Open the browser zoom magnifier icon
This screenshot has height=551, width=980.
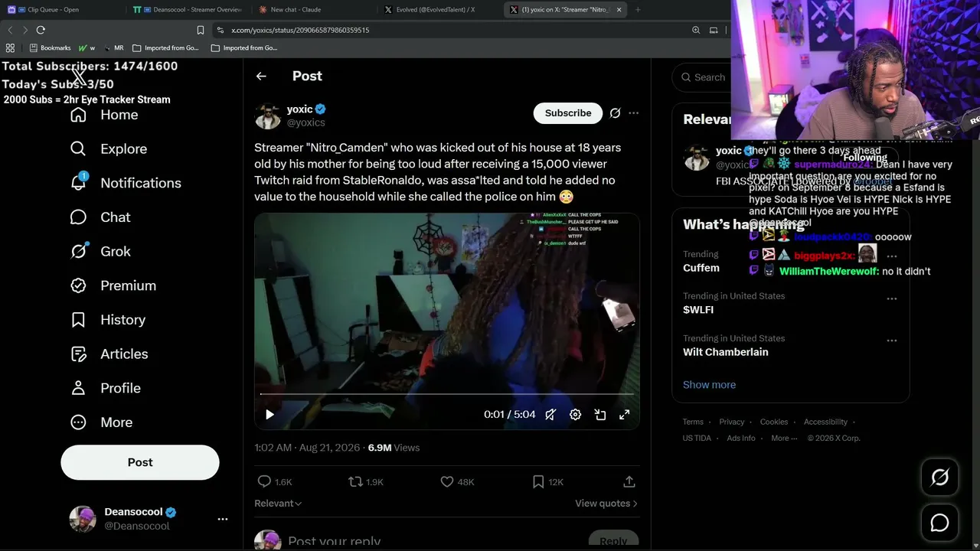click(x=696, y=30)
